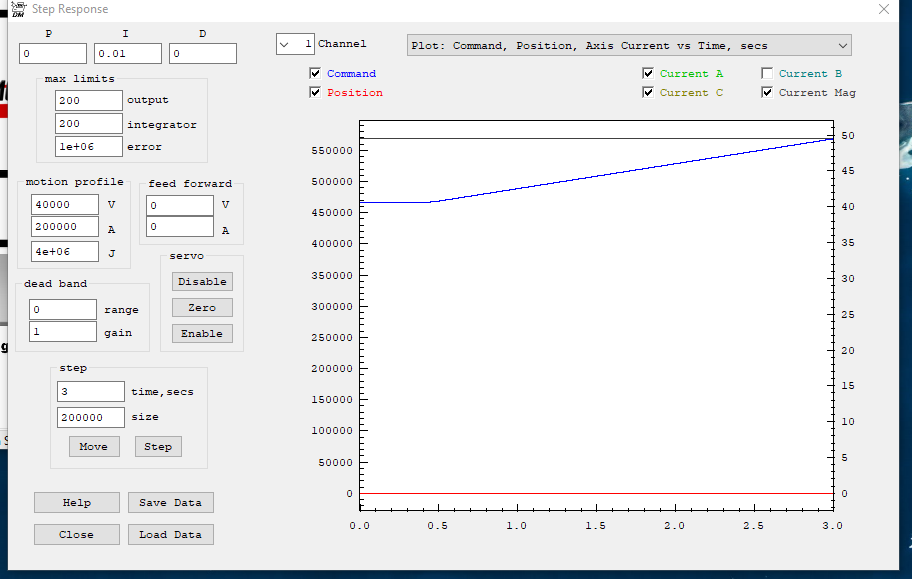Uncheck the Current A checkbox
The height and width of the screenshot is (579, 912).
(648, 74)
